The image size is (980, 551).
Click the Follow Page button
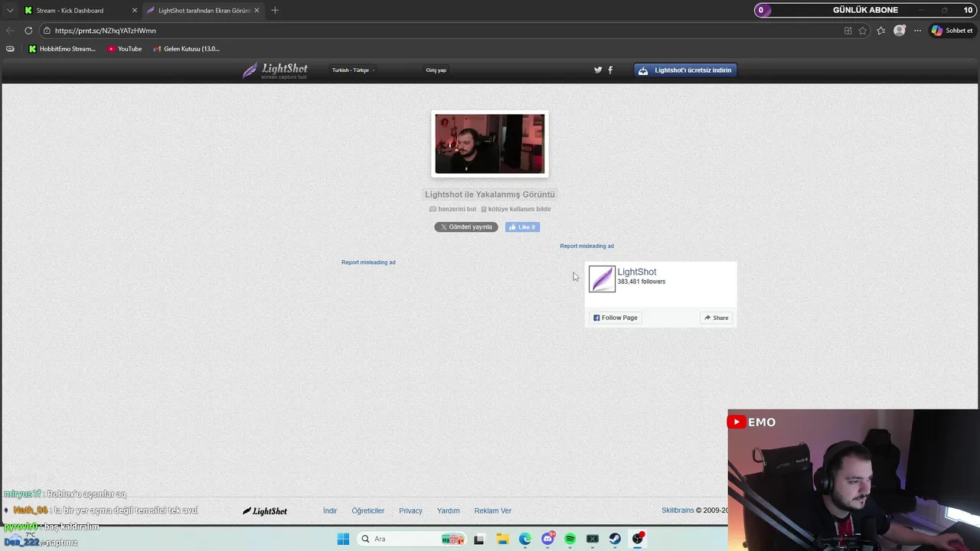pyautogui.click(x=616, y=318)
